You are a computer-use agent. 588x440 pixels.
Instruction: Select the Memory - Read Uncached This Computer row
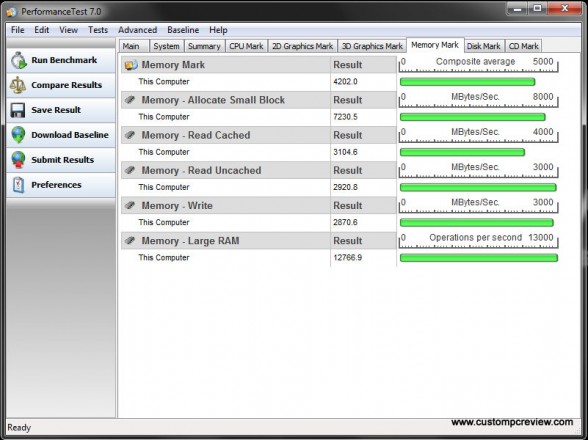pyautogui.click(x=259, y=187)
